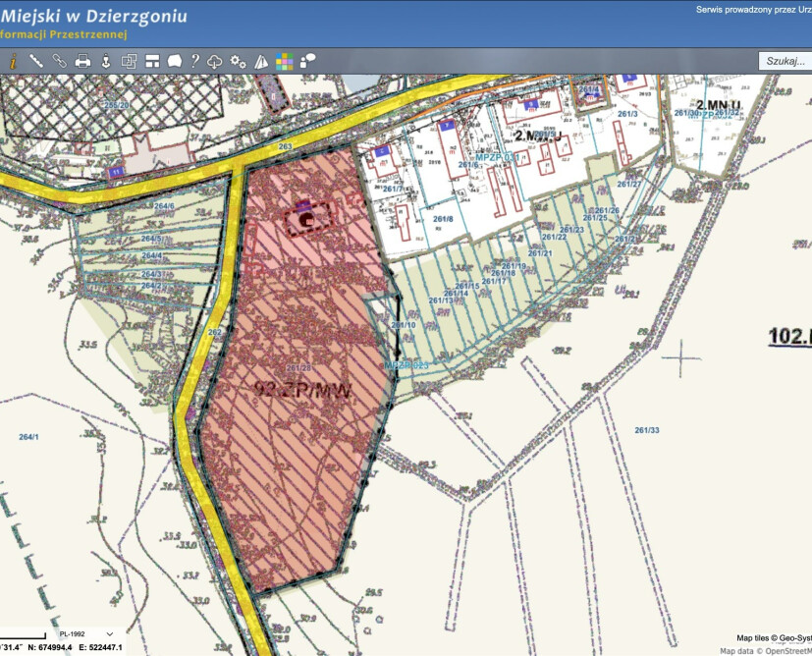The height and width of the screenshot is (656, 812).
Task: Click the Geo-System map tiles attribution link
Action: [785, 638]
